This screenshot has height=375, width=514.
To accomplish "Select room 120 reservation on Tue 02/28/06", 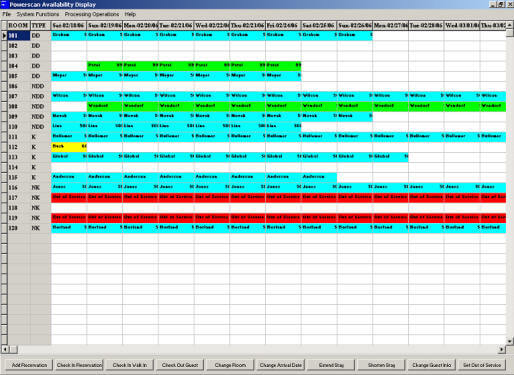I will [x=426, y=228].
